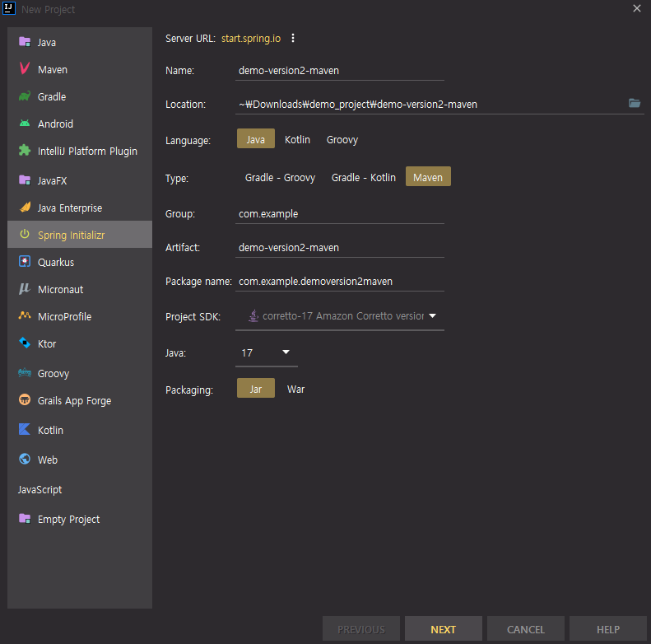This screenshot has height=644, width=651.
Task: Select Micronaut in the sidebar list
Action: [x=80, y=289]
